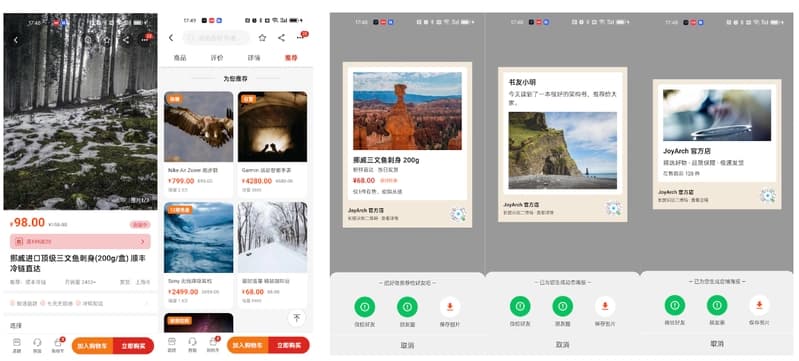
Task: Tap 取消 below the salmon poster sheet
Action: [407, 345]
